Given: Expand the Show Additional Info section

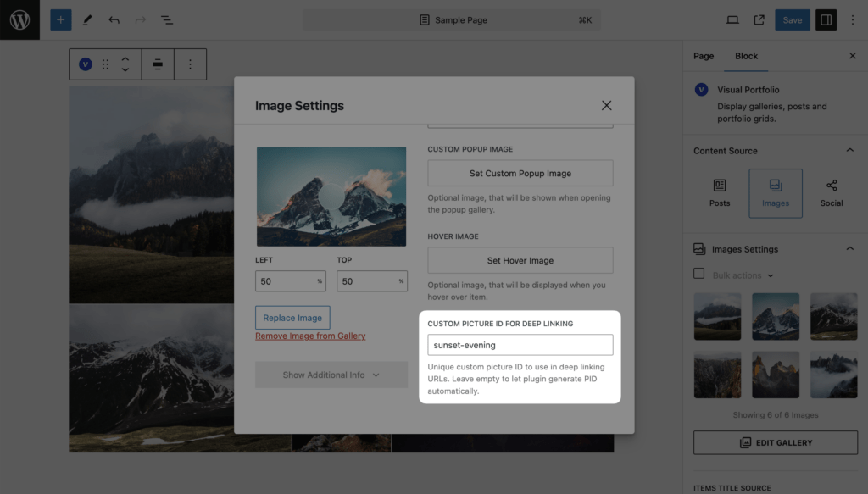Looking at the screenshot, I should tap(331, 375).
